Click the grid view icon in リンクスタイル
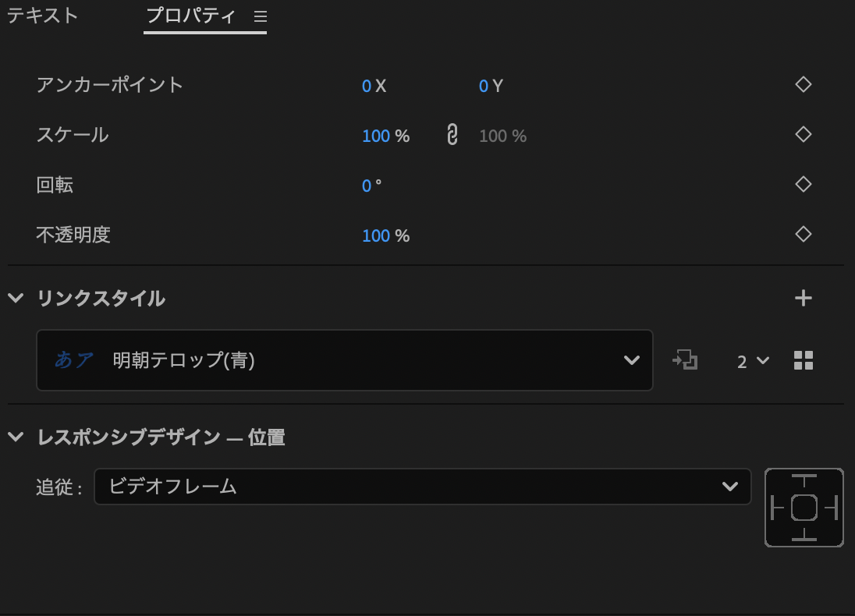This screenshot has height=616, width=855. click(x=804, y=360)
